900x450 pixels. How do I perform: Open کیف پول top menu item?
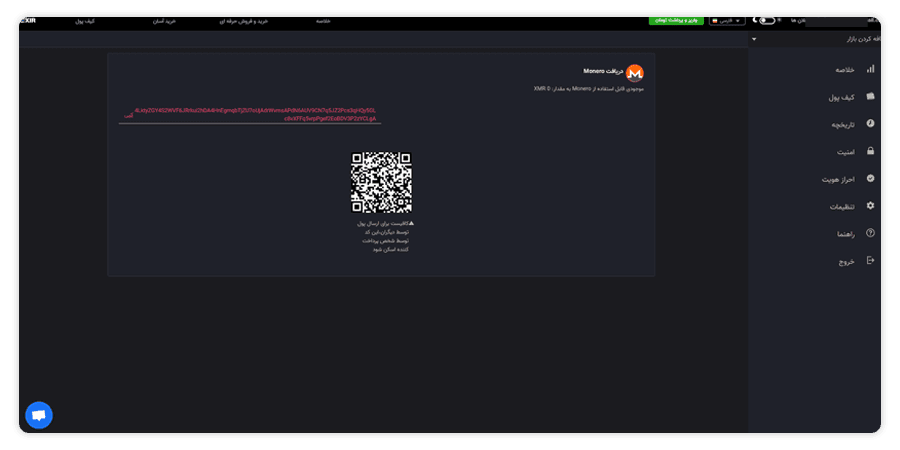tap(85, 21)
